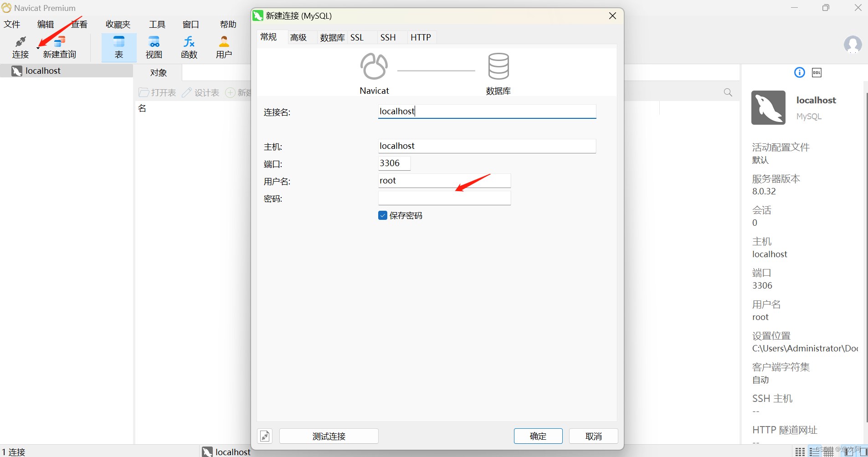Open the 收藏夹 menu
The height and width of the screenshot is (457, 868).
118,24
